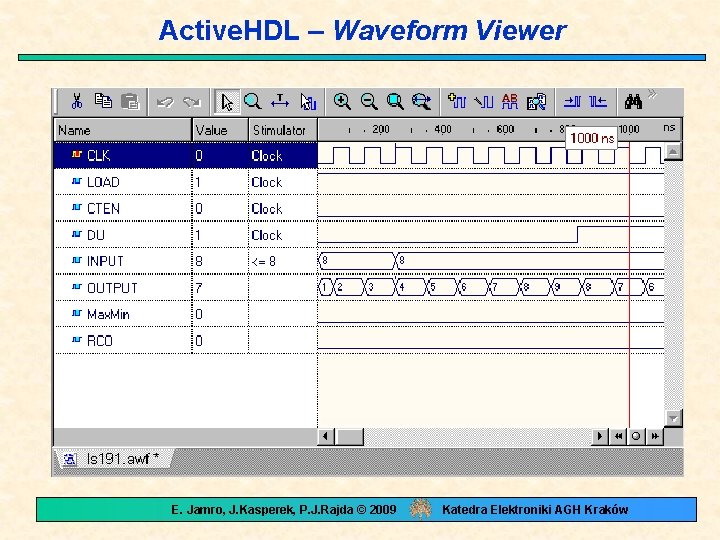Image resolution: width=720 pixels, height=540 pixels.
Task: Click the 600 mark on the time ruler
Action: [505, 130]
